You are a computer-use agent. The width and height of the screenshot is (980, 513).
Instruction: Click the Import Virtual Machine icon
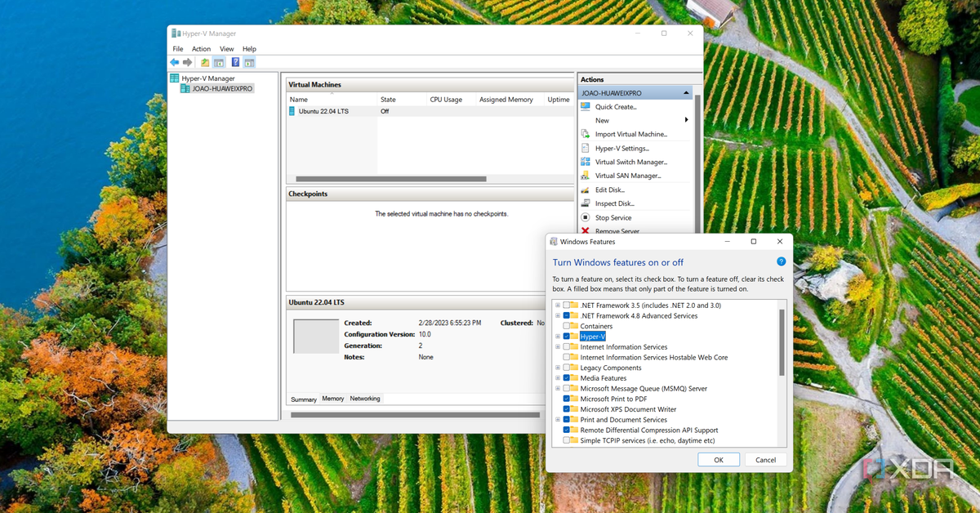click(x=586, y=134)
